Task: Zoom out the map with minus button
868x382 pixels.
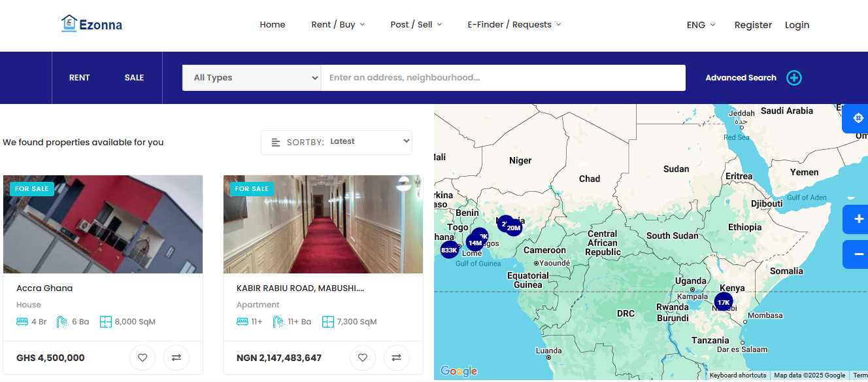Action: tap(858, 254)
